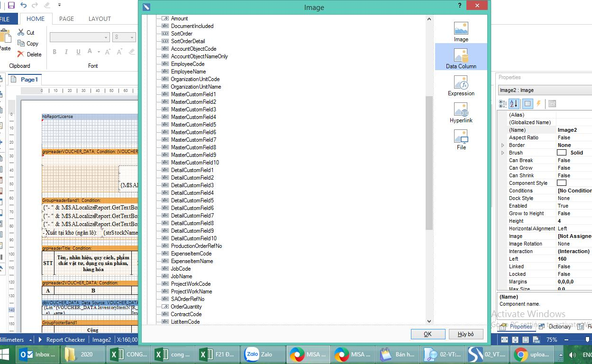Viewport: 592px width, 364px height.
Task: Click the Events lightning bolt icon
Action: tap(538, 103)
